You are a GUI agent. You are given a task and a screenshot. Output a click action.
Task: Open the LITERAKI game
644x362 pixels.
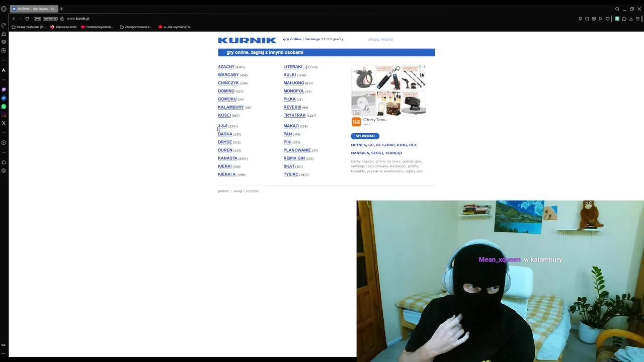[295, 67]
